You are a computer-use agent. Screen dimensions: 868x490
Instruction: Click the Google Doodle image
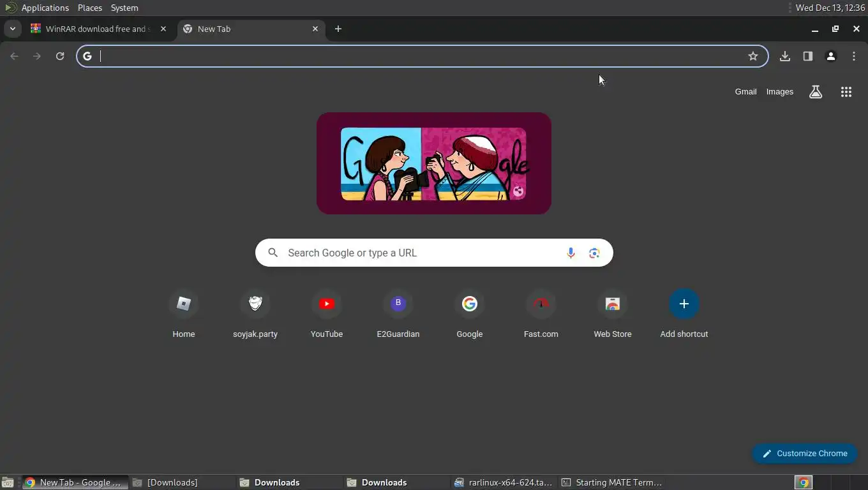434,163
